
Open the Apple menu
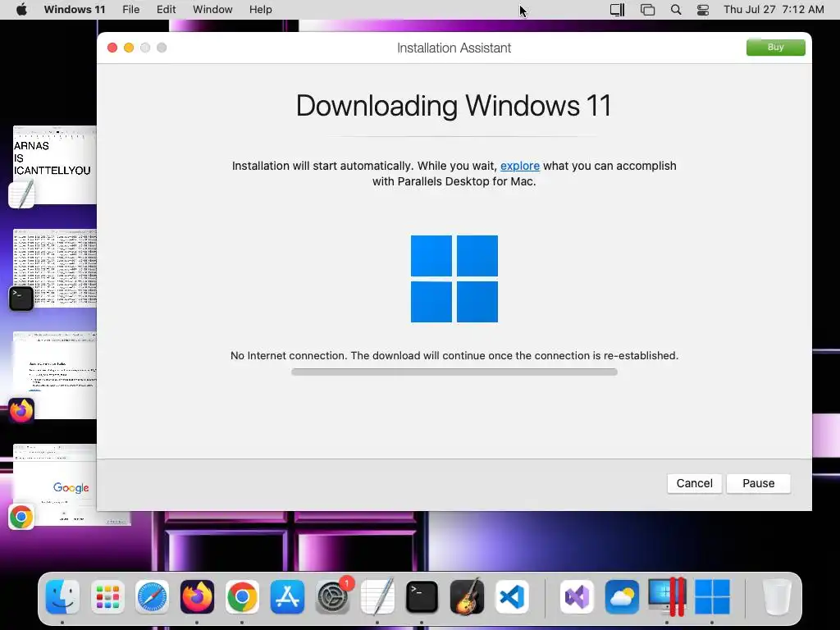(21, 10)
